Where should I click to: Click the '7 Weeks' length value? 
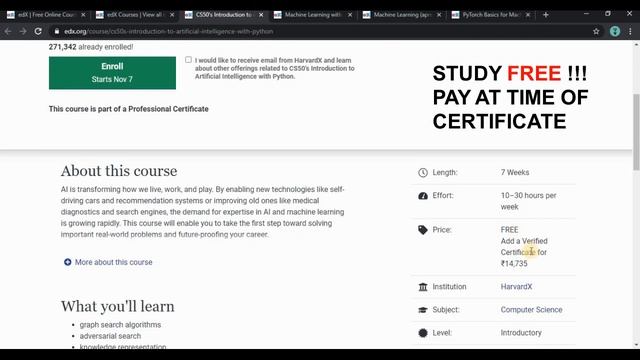515,172
